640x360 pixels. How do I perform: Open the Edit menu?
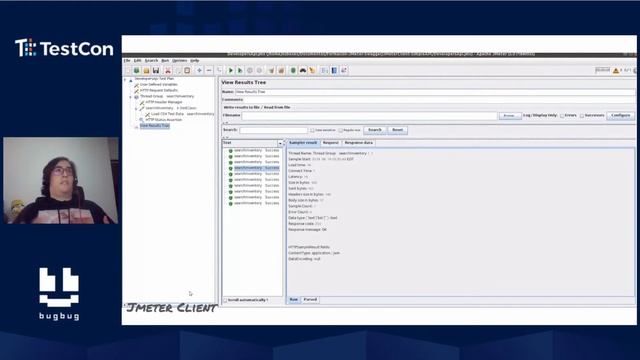point(138,60)
